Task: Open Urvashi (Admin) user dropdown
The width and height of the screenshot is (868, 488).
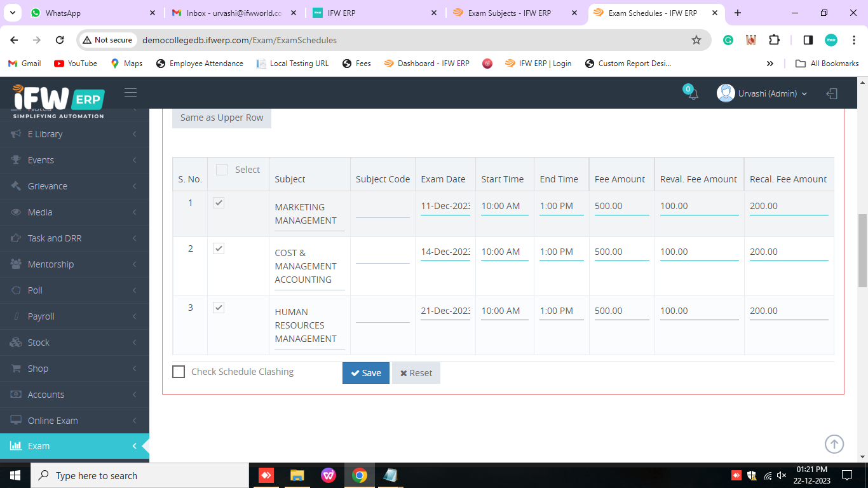Action: pos(763,93)
